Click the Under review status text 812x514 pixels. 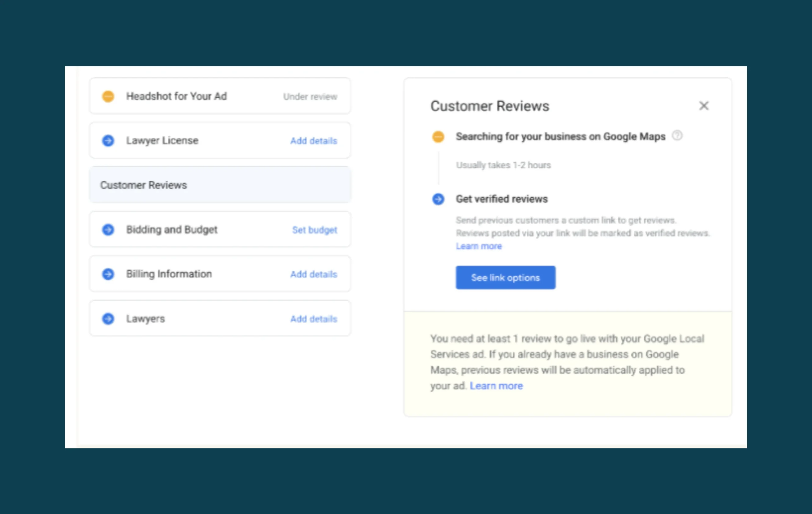[x=310, y=97]
